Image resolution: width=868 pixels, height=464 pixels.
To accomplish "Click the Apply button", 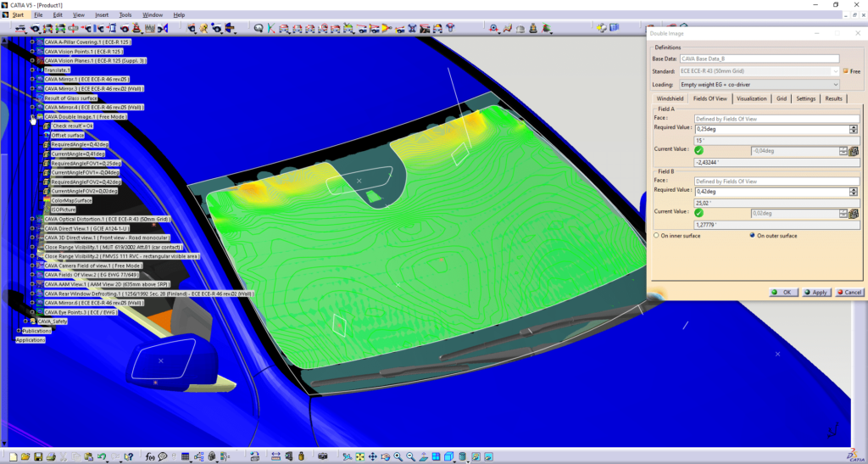I will pyautogui.click(x=815, y=293).
